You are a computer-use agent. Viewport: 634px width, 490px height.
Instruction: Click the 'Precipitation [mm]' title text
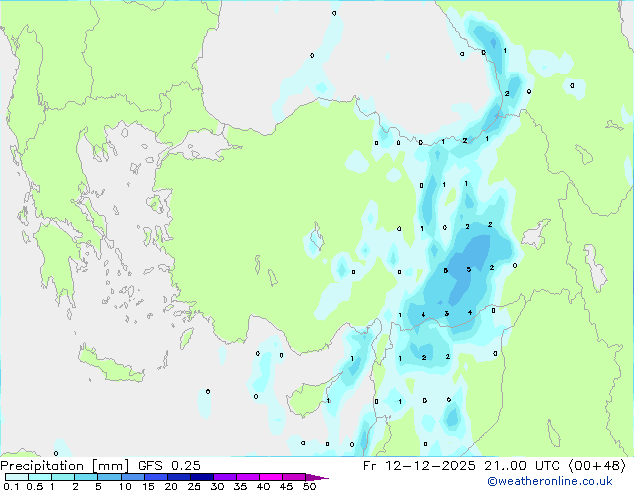click(65, 466)
